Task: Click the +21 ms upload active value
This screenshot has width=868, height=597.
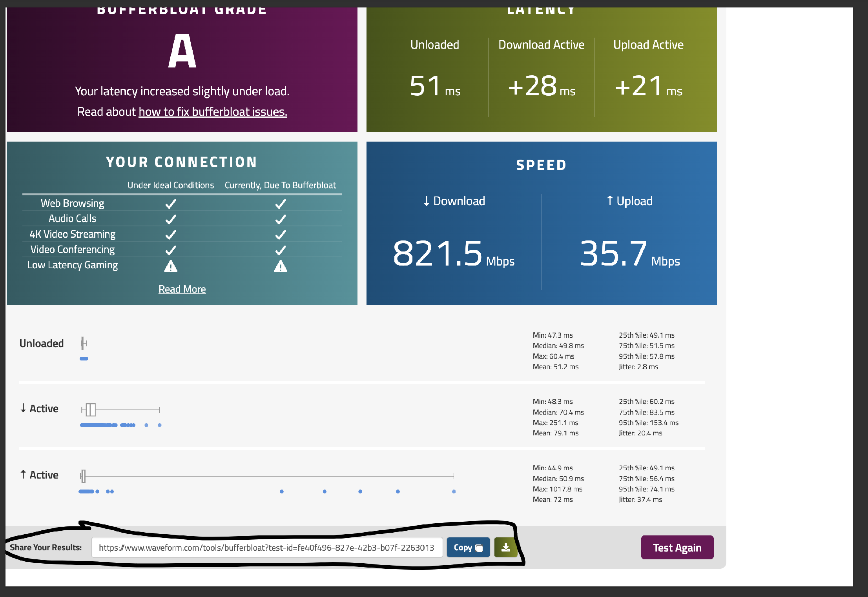Action: pos(648,86)
